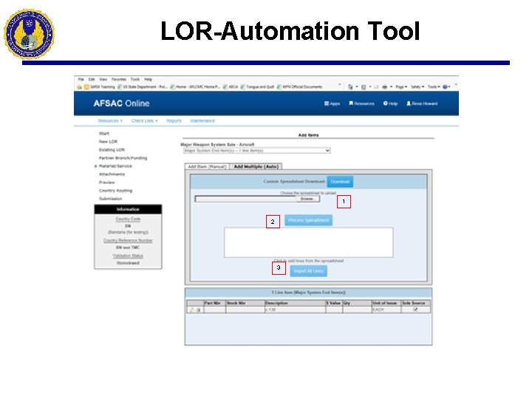Switch to the Add Item (Manual) tab
The image size is (532, 399).
click(x=207, y=166)
